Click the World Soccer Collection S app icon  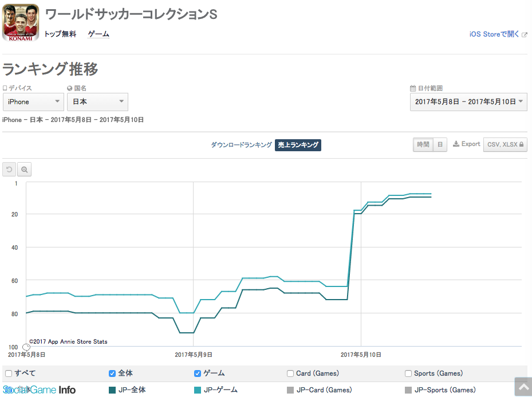pyautogui.click(x=21, y=22)
